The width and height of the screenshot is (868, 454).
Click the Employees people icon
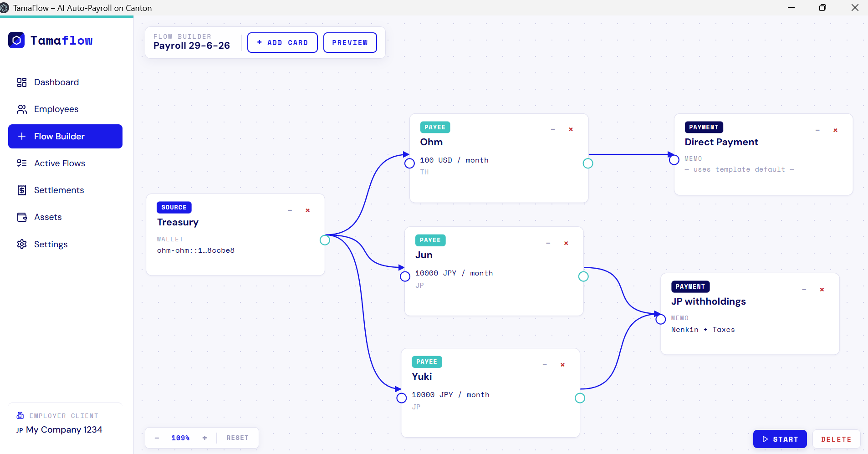point(22,109)
